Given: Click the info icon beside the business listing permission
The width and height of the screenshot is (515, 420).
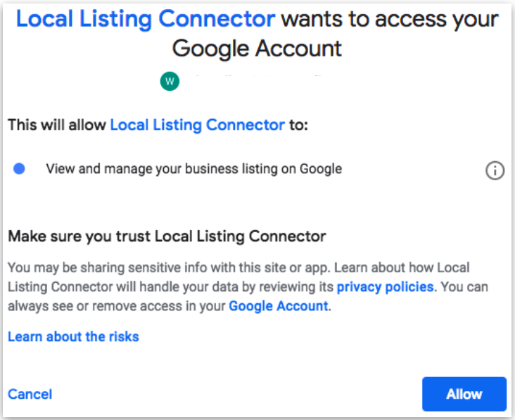Looking at the screenshot, I should point(495,171).
